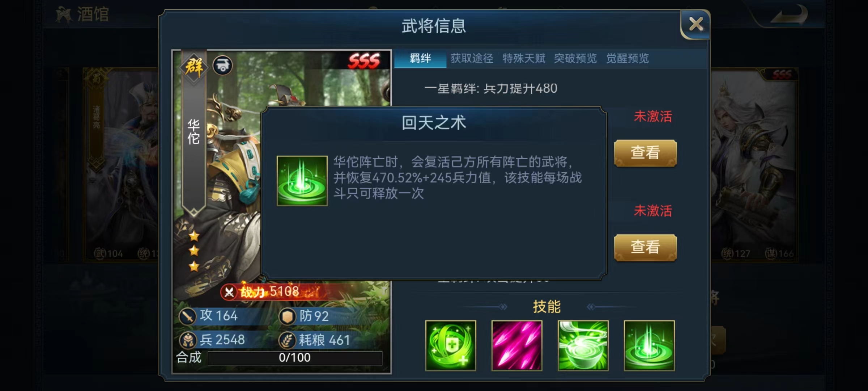This screenshot has width=868, height=391.
Task: Open the 特殊天赋 tab
Action: 524,58
